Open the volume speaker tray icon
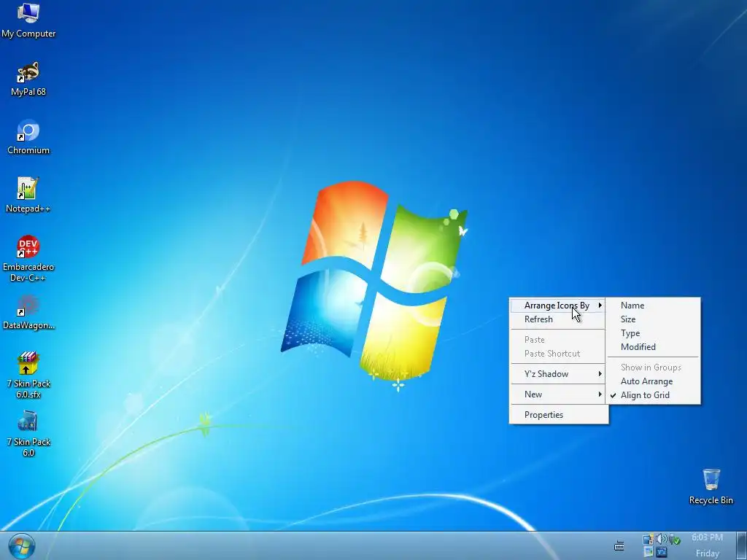The width and height of the screenshot is (747, 560). coord(661,540)
